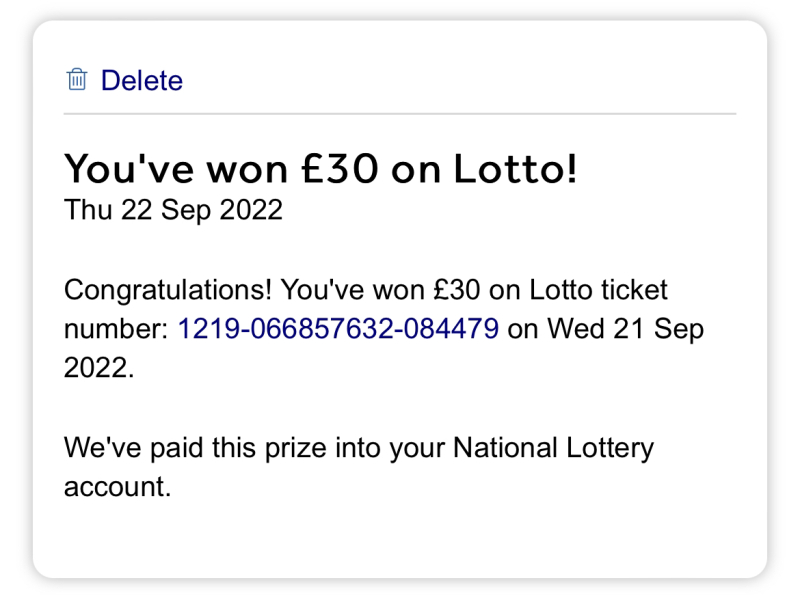Screen dimensions: 800x600
Task: Click the year 2022 in the message date
Action: tap(251, 210)
